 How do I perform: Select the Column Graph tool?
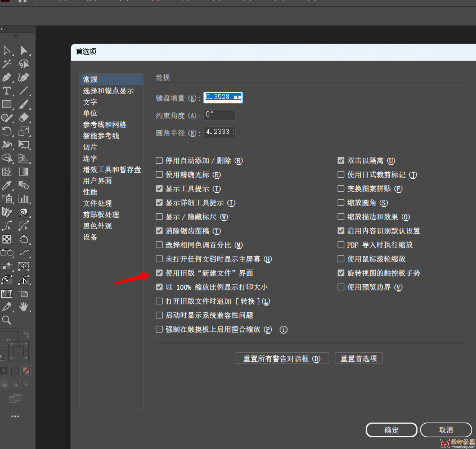click(x=24, y=199)
